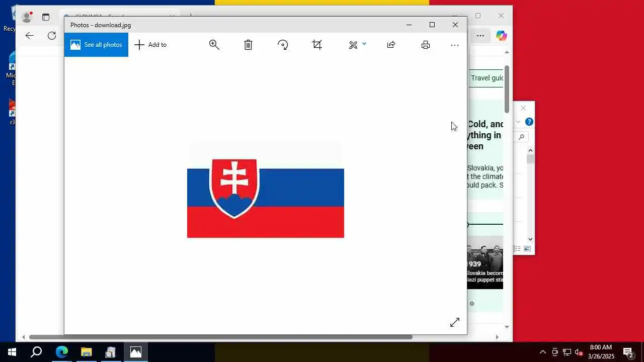Click the Edge vertical scrollbar thumb

[507, 89]
